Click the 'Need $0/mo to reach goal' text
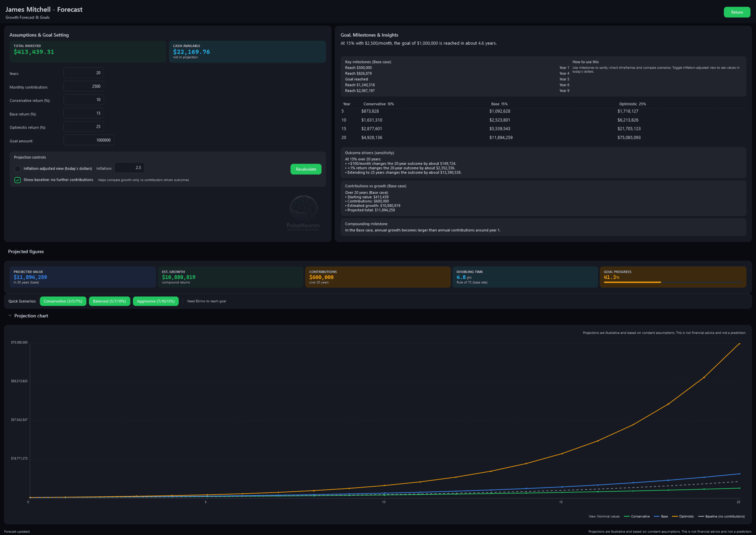The height and width of the screenshot is (535, 756). (x=206, y=301)
